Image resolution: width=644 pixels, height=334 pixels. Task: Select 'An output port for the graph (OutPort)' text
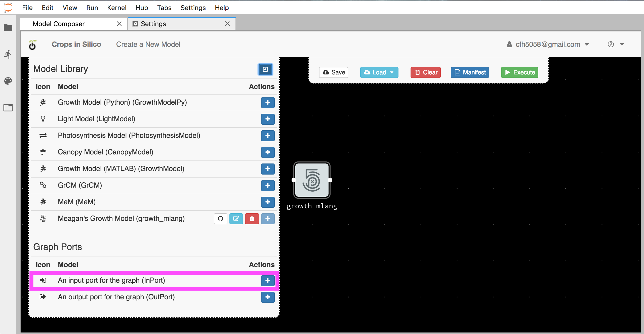click(x=116, y=297)
